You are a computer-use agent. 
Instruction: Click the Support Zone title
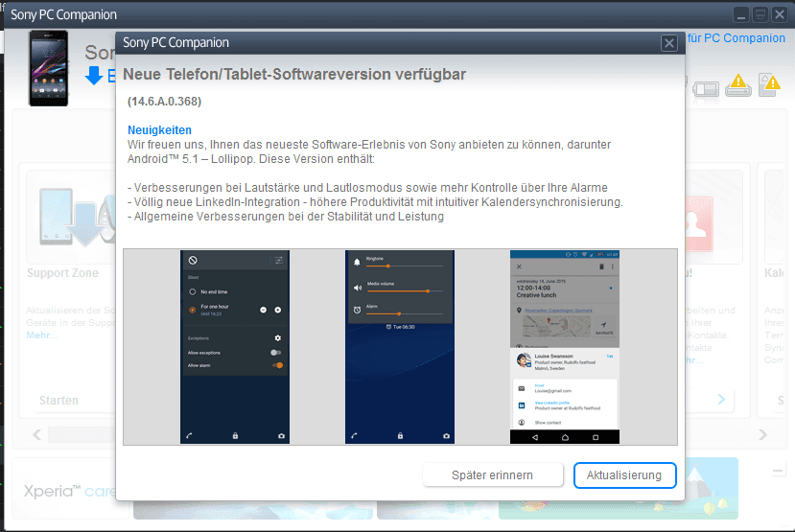coord(62,273)
